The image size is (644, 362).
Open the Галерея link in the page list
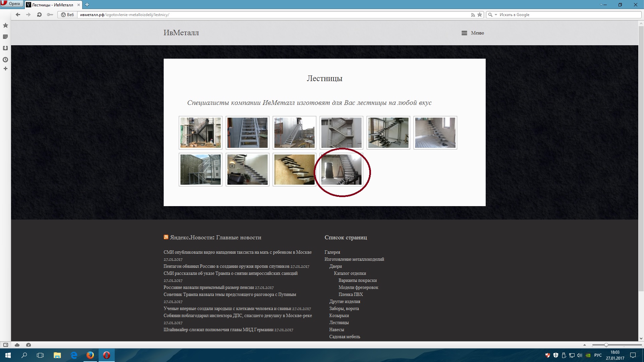332,252
